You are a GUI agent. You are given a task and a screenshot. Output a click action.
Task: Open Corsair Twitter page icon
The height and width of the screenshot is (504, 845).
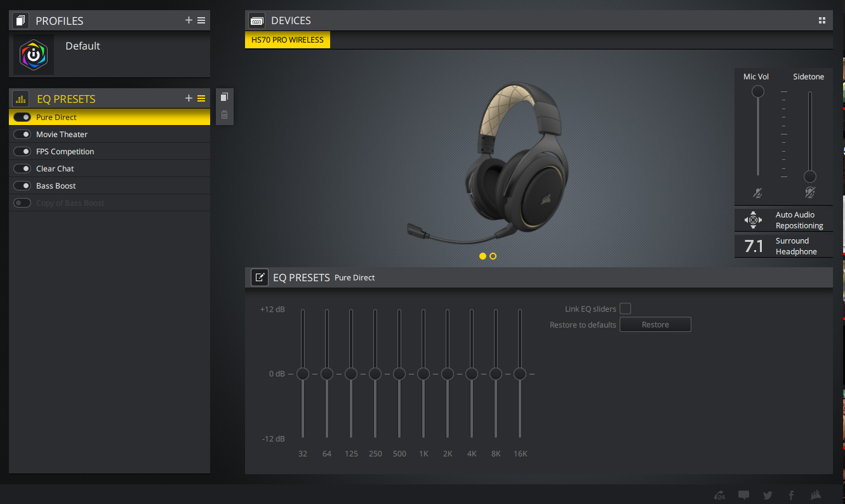768,495
